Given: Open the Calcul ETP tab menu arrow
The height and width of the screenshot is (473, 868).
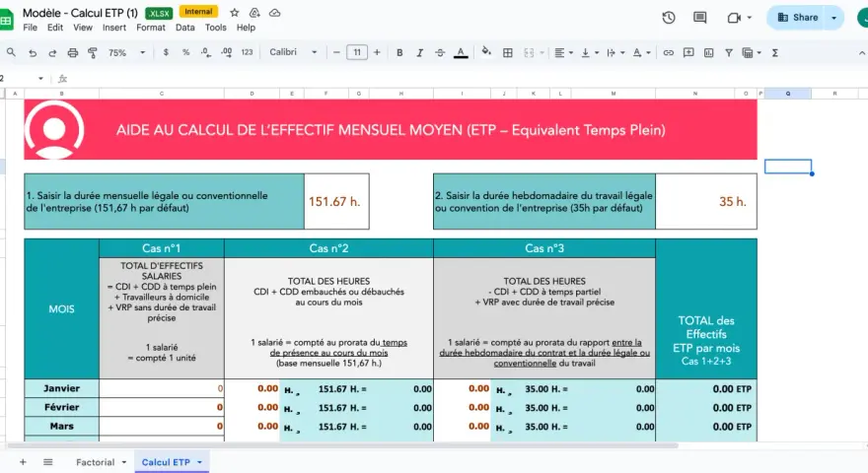Looking at the screenshot, I should click(x=199, y=462).
